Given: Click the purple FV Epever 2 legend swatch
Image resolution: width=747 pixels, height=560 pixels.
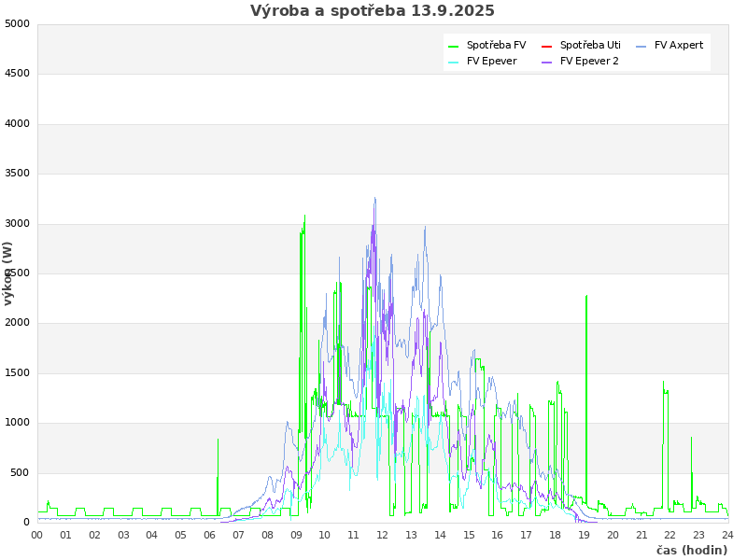Looking at the screenshot, I should coord(546,62).
